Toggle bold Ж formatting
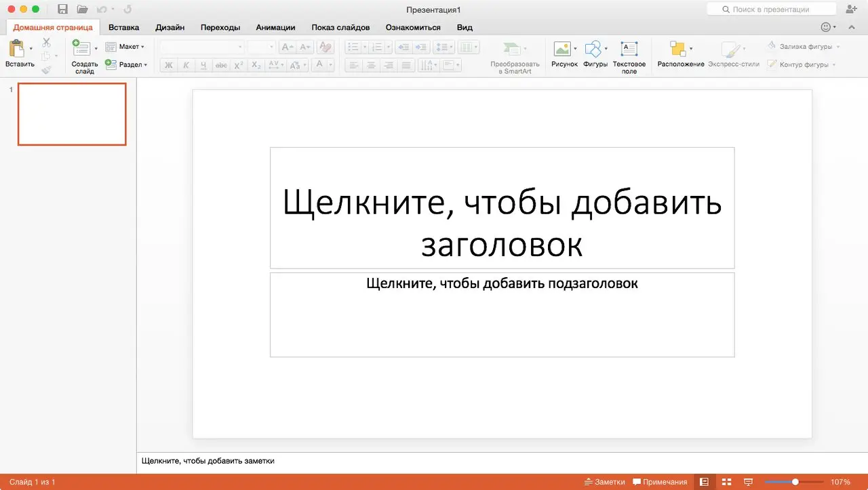This screenshot has width=868, height=490. (x=168, y=65)
